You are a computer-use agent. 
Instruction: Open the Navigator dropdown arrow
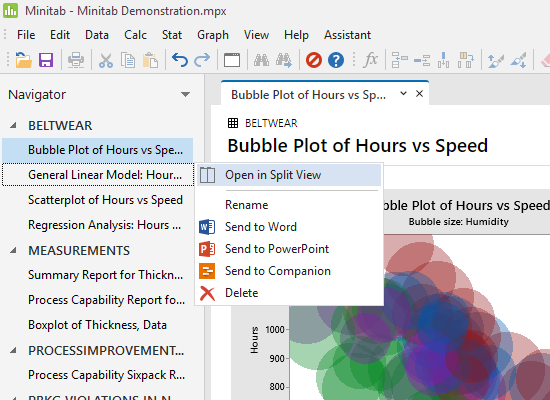pyautogui.click(x=185, y=94)
